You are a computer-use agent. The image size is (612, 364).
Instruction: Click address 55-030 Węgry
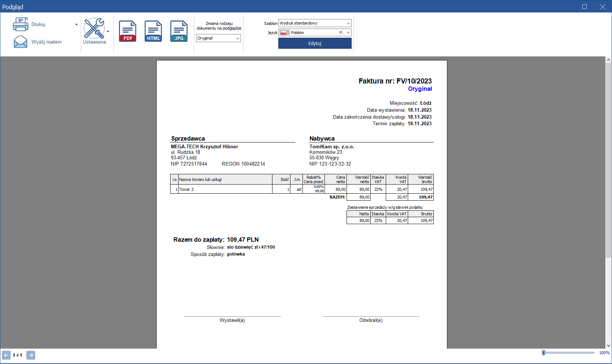coord(324,158)
